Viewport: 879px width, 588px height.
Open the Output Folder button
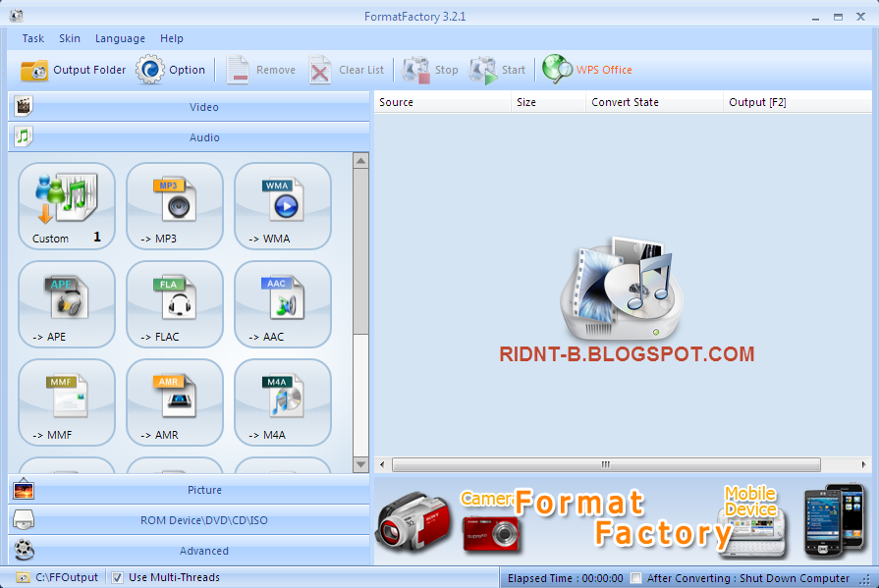(74, 69)
